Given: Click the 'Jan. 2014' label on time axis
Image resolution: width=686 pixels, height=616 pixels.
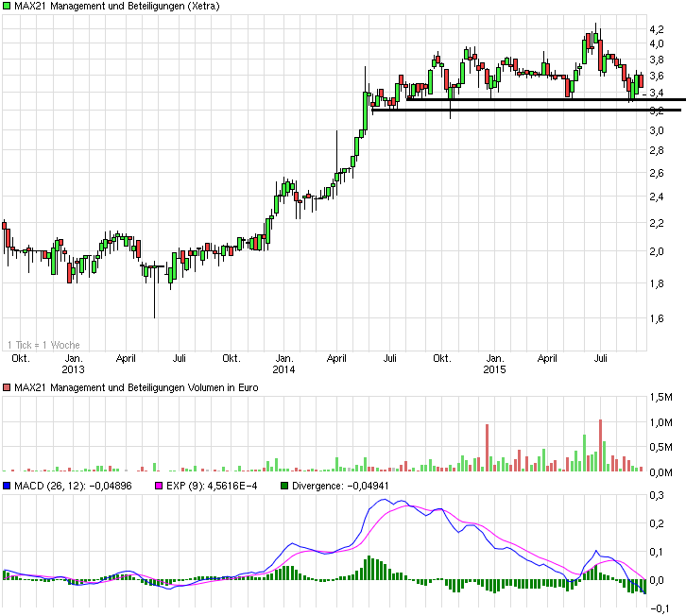Looking at the screenshot, I should (283, 365).
